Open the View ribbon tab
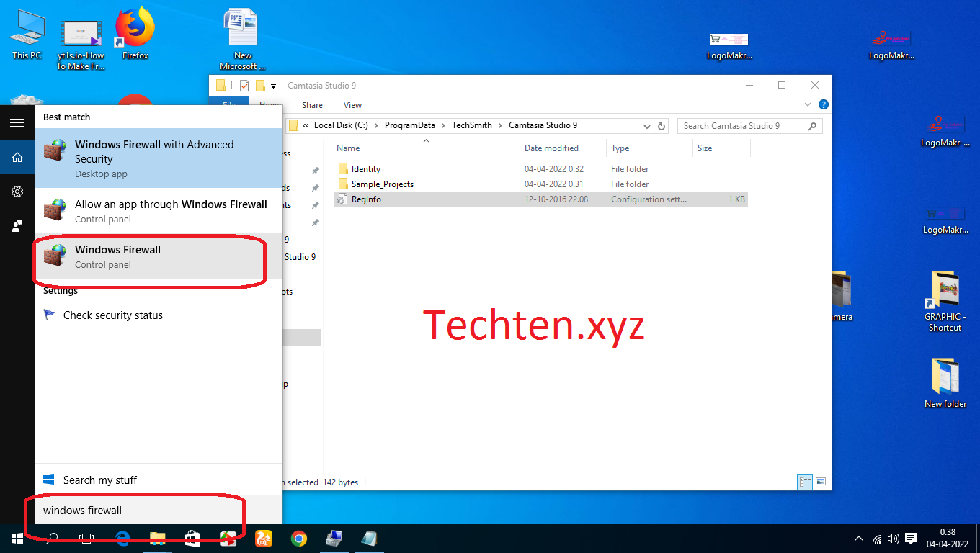Viewport: 980px width, 553px height. (x=352, y=105)
